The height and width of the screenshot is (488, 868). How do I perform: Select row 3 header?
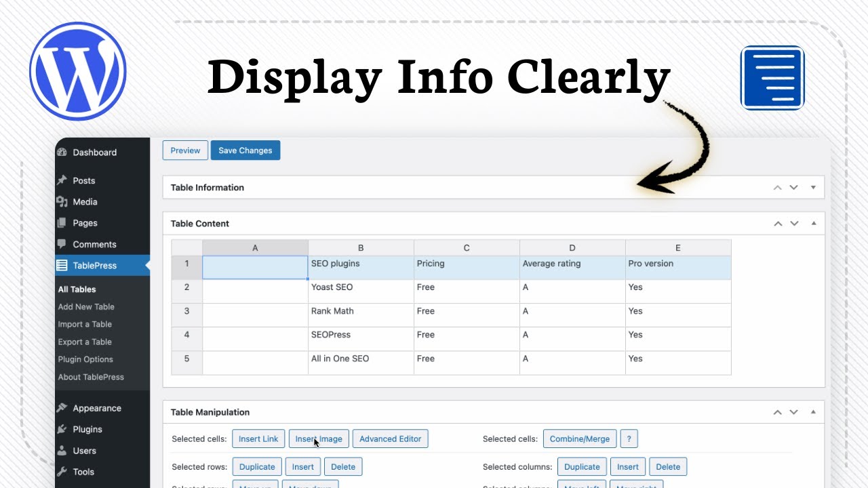click(x=186, y=315)
